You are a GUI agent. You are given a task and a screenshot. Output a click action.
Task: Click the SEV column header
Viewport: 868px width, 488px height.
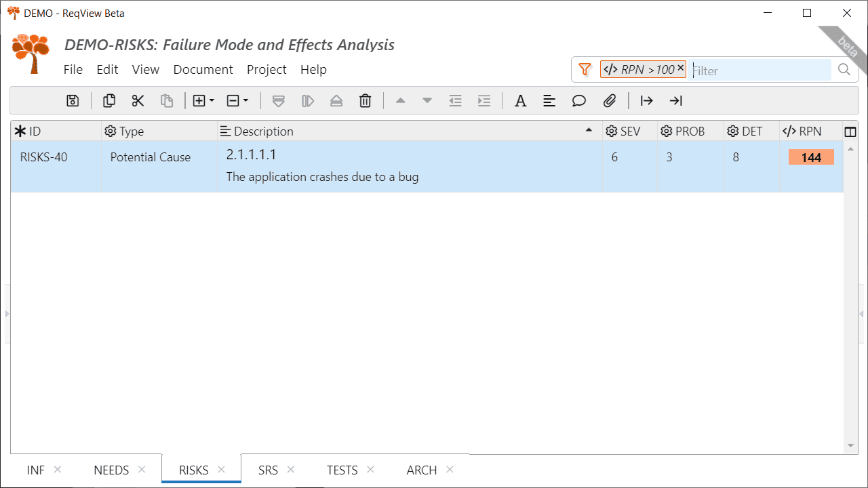pyautogui.click(x=629, y=131)
